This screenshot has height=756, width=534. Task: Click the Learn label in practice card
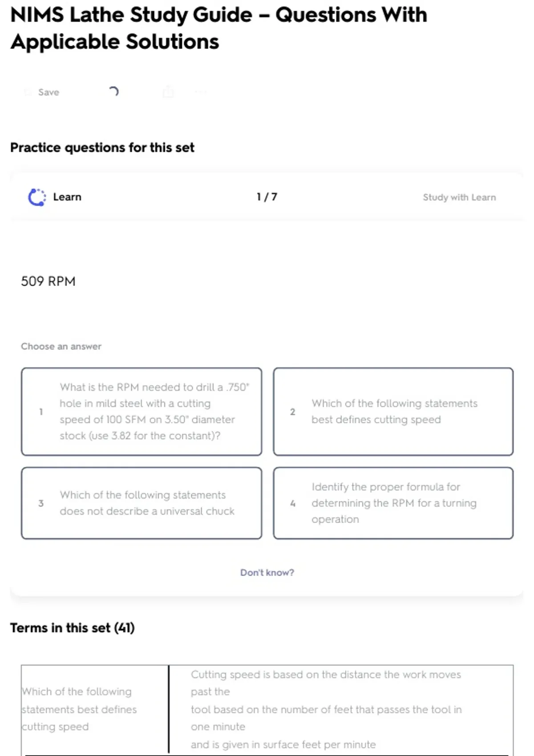67,197
